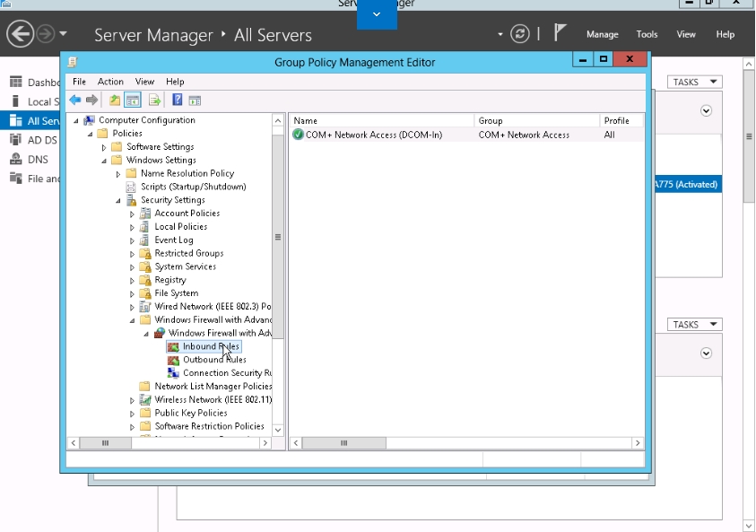
Task: Open the Server Manager notifications flag
Action: tap(559, 33)
